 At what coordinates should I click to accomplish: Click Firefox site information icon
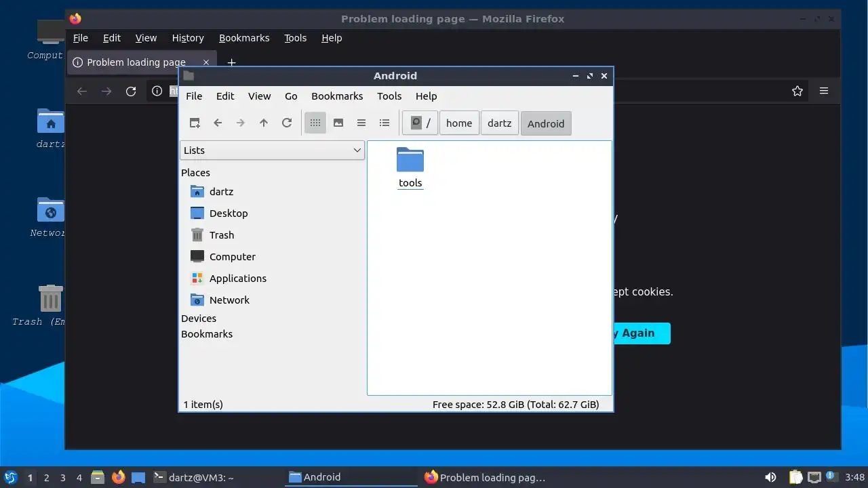(157, 91)
